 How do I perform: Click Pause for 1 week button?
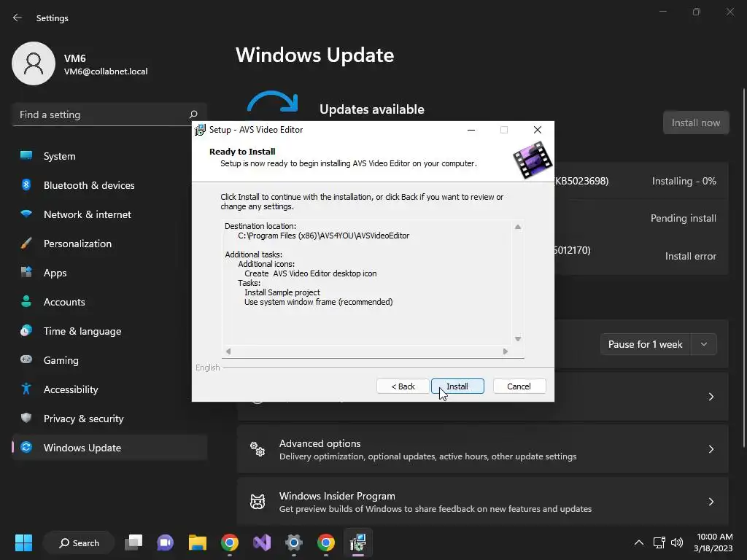(x=645, y=344)
